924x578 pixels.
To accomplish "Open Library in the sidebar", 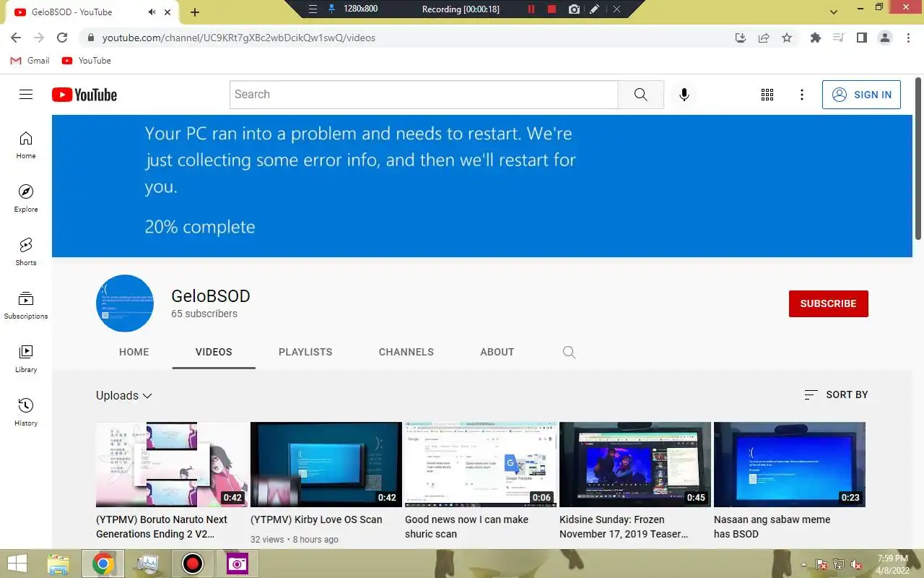I will [x=26, y=358].
